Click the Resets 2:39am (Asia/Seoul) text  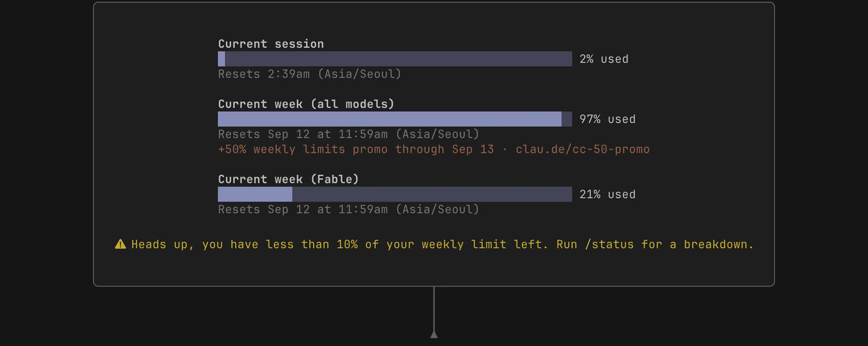[x=310, y=74]
